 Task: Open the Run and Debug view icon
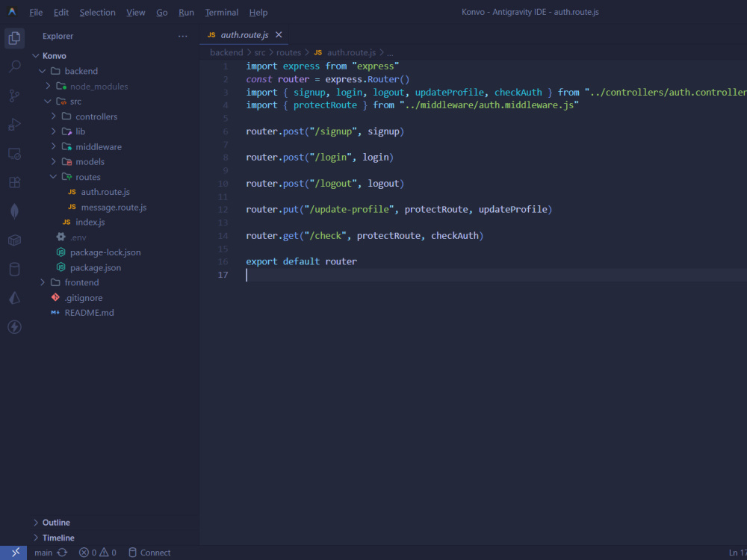pos(14,125)
